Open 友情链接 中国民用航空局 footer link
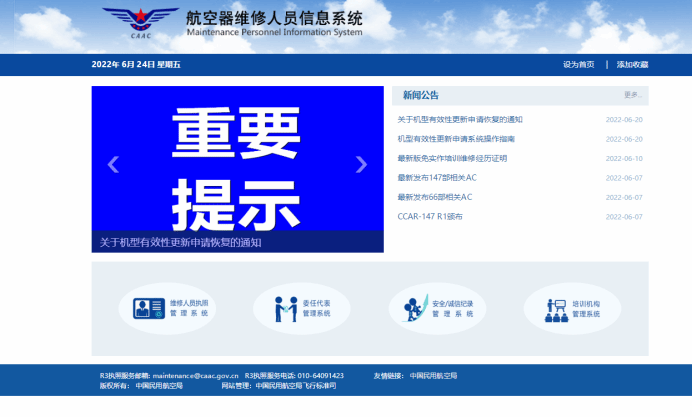Image resolution: width=692 pixels, height=417 pixels. point(433,375)
